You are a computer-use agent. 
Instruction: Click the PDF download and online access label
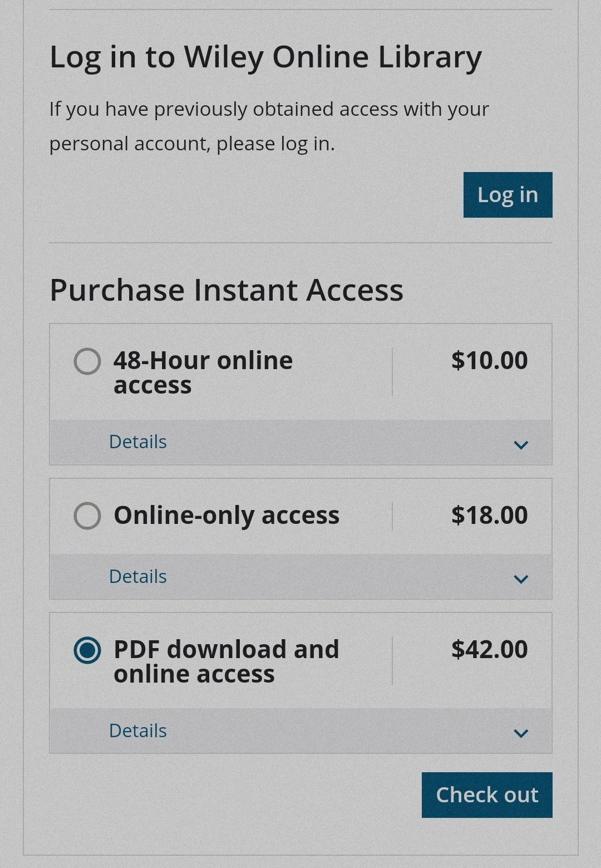click(226, 661)
